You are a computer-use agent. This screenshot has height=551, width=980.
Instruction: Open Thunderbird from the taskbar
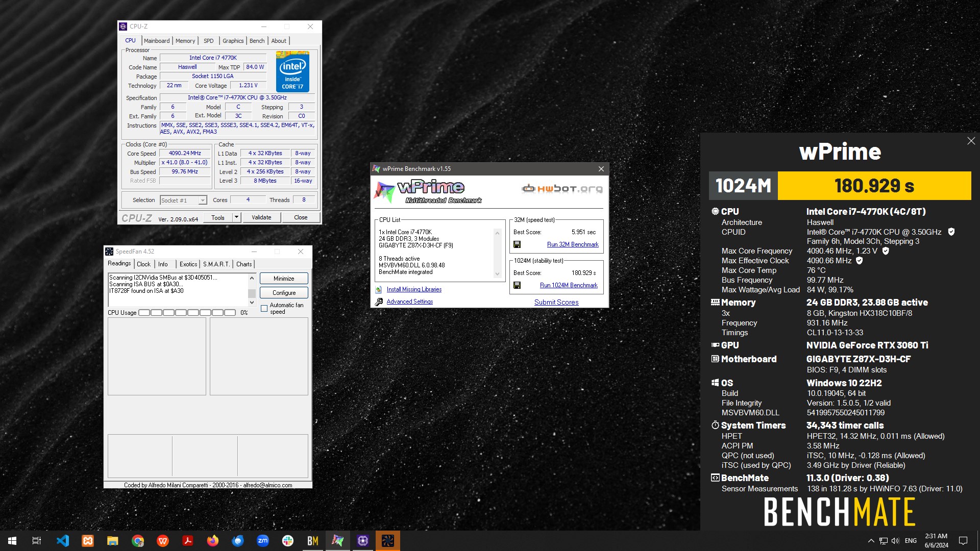click(x=238, y=541)
